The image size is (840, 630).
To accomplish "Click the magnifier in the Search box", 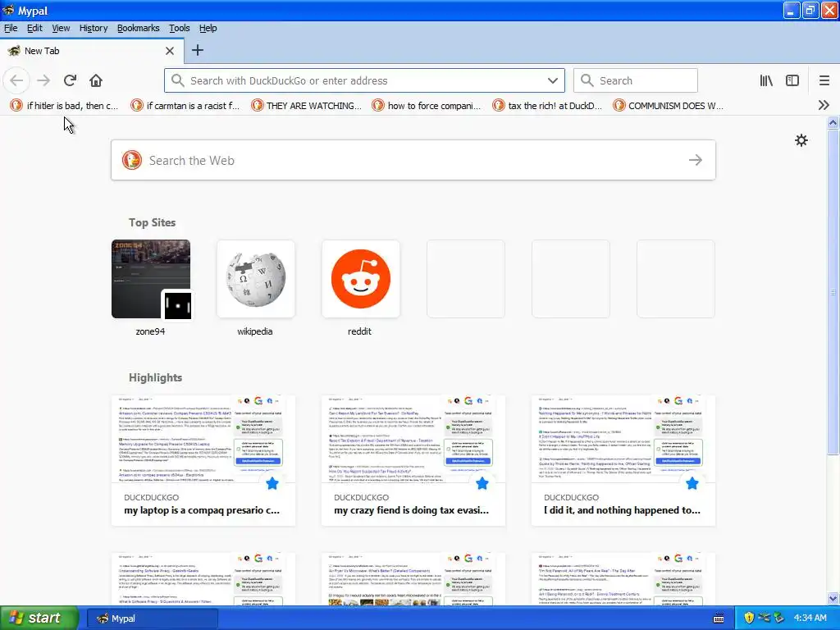I will [x=587, y=80].
